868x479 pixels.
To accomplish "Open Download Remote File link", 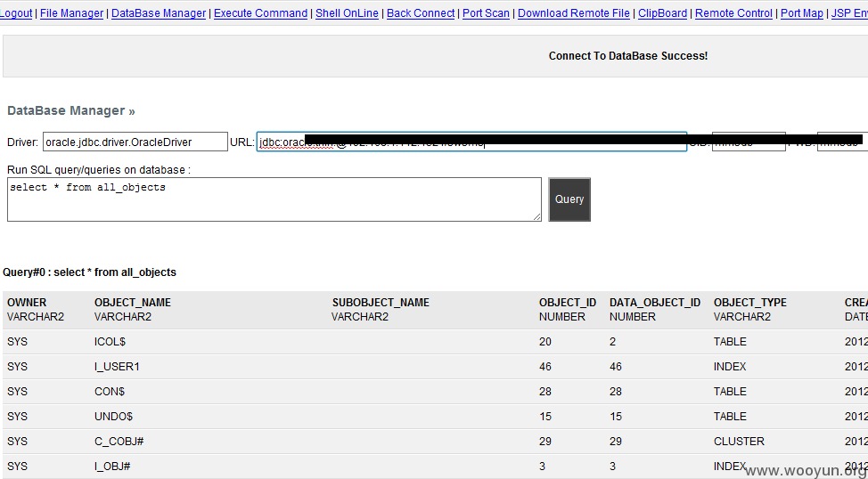I will tap(574, 12).
